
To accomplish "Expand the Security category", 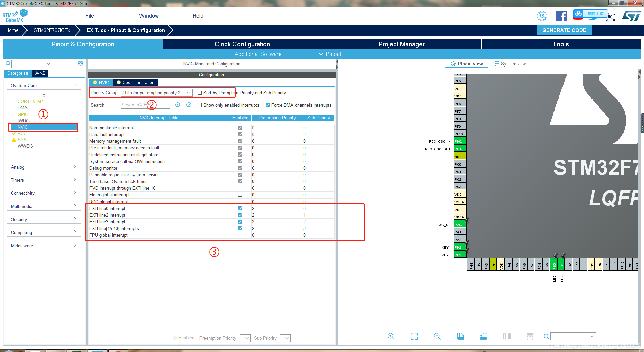I will (44, 219).
